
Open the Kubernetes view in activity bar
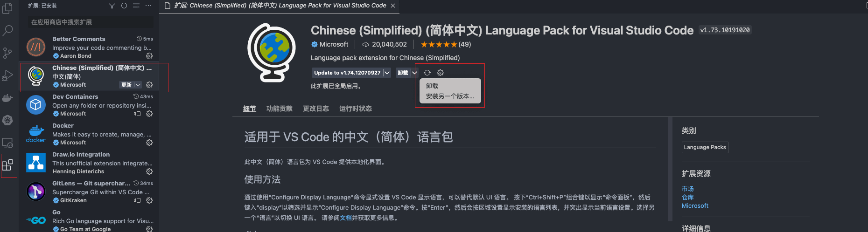pos(7,120)
